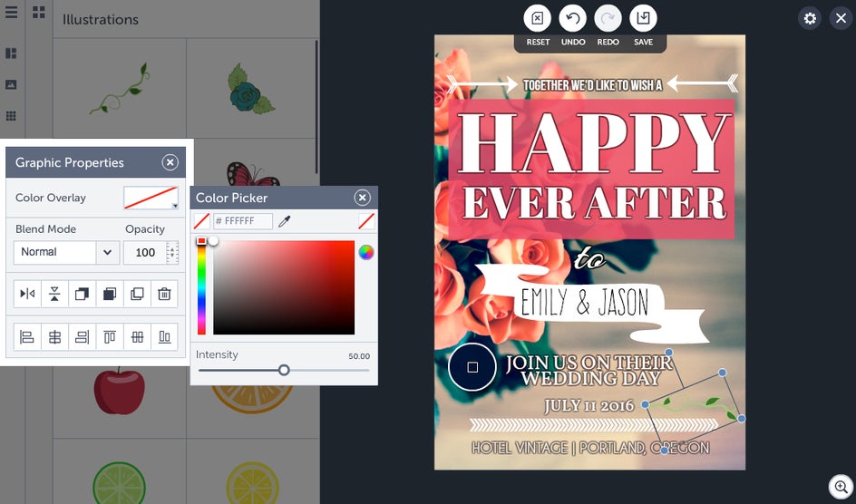The height and width of the screenshot is (504, 856).
Task: Click the navy circle graphic on card
Action: click(472, 367)
